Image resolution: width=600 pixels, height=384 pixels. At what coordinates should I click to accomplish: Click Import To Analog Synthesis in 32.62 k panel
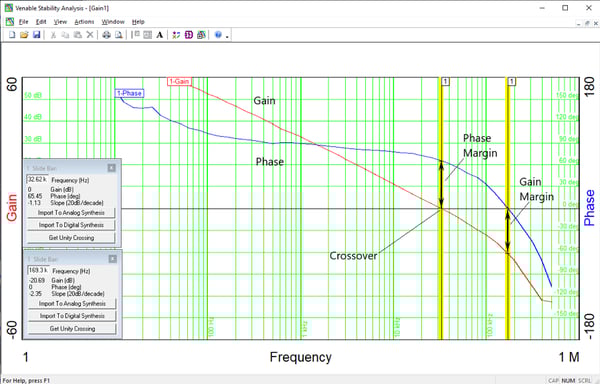(x=71, y=213)
